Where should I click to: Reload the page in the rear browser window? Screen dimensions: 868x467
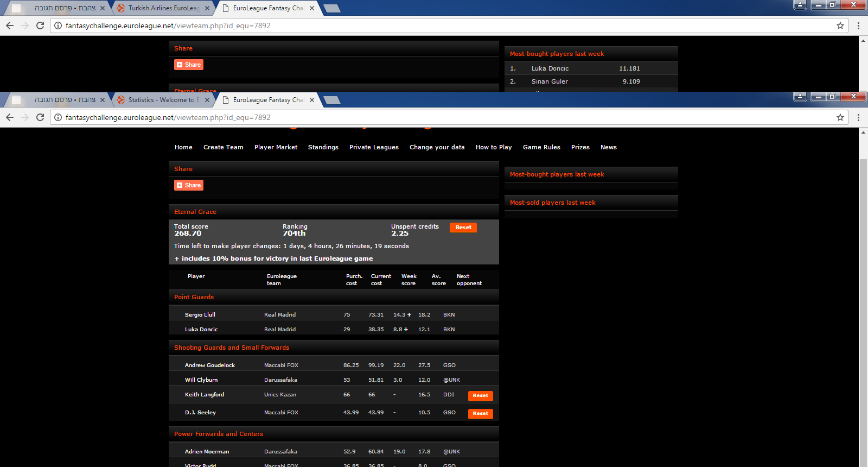40,26
